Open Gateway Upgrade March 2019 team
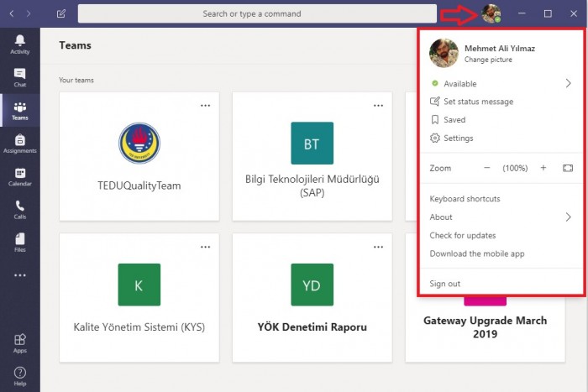This screenshot has height=392, width=588. pos(485,327)
